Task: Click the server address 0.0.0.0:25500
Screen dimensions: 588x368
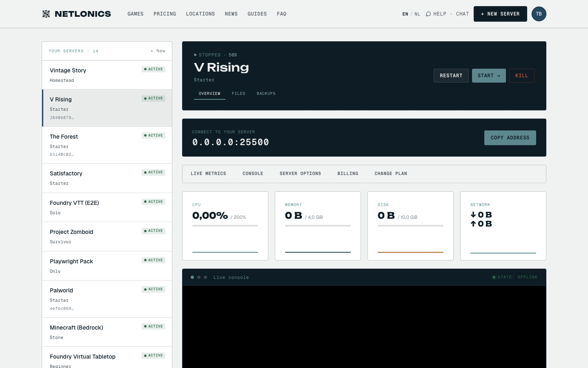Action: [231, 142]
